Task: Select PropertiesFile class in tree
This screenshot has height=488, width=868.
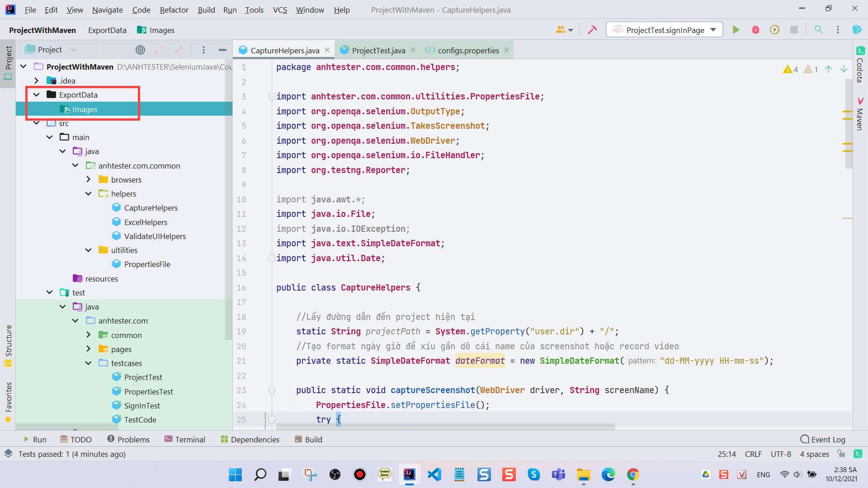Action: click(147, 264)
